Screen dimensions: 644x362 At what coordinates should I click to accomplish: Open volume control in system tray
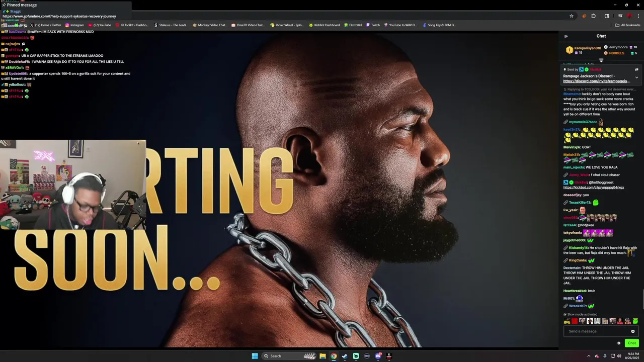618,356
